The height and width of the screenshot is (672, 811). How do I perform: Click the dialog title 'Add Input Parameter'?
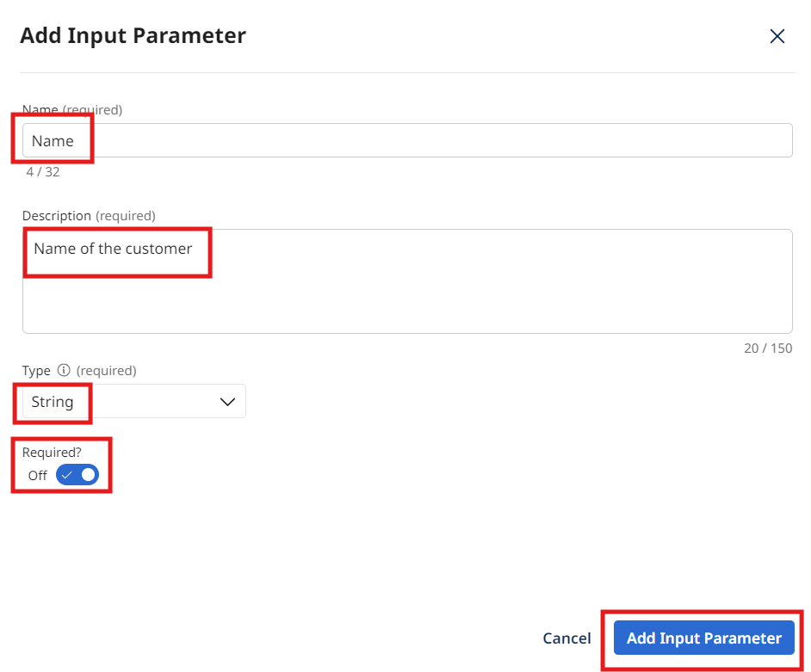[133, 36]
